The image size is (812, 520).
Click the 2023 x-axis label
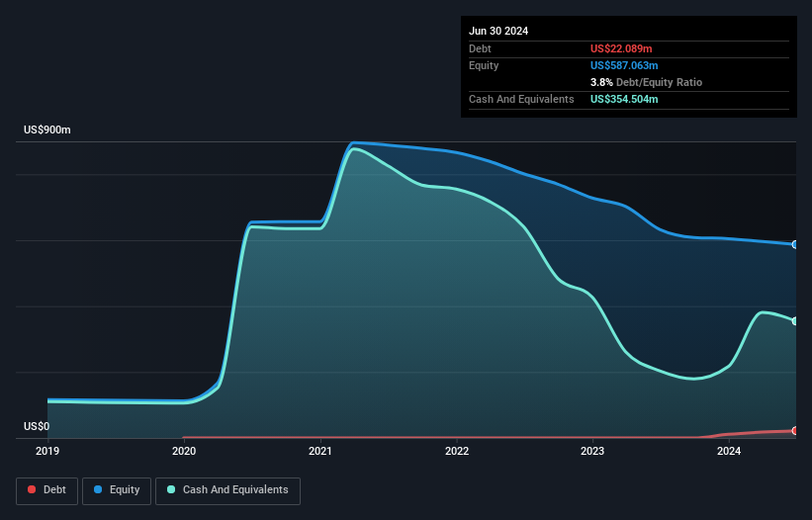pyautogui.click(x=592, y=451)
